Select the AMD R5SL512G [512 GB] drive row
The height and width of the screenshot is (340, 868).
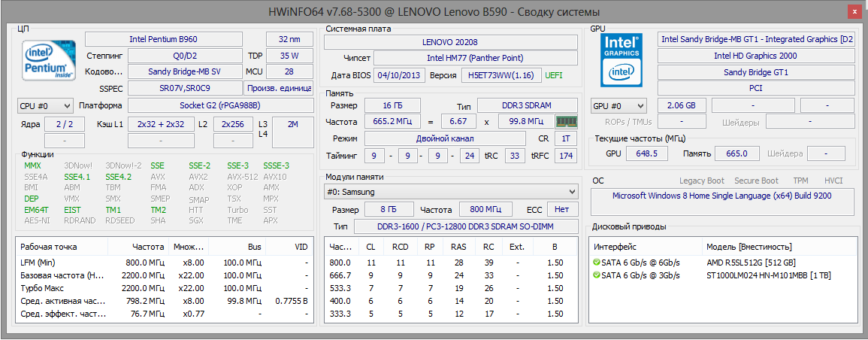(722, 263)
